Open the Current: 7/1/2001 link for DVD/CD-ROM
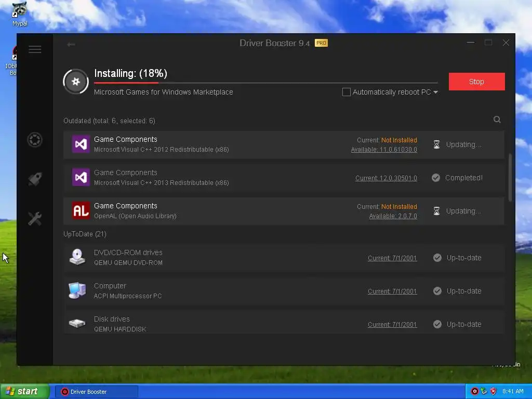532x399 pixels. tap(392, 258)
